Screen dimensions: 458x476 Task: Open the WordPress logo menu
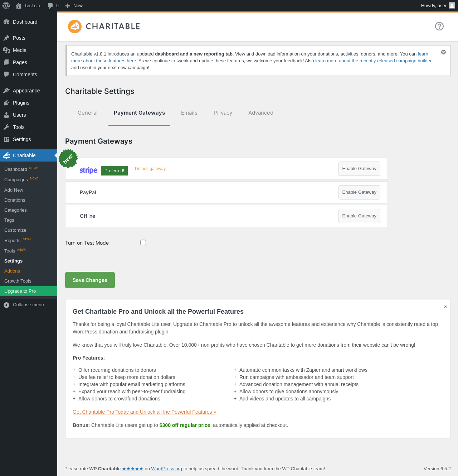click(x=6, y=6)
